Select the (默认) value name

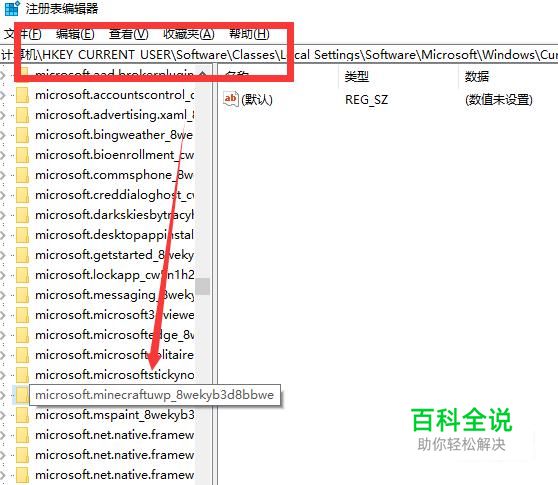pyautogui.click(x=257, y=100)
